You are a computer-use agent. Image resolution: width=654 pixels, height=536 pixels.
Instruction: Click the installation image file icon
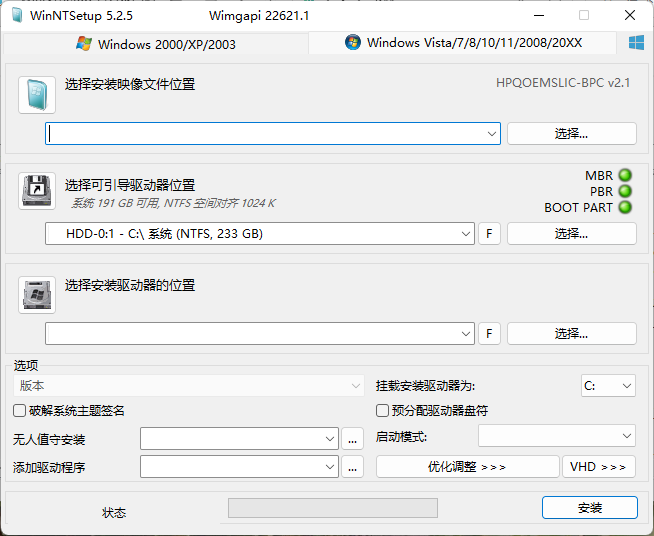point(37,95)
